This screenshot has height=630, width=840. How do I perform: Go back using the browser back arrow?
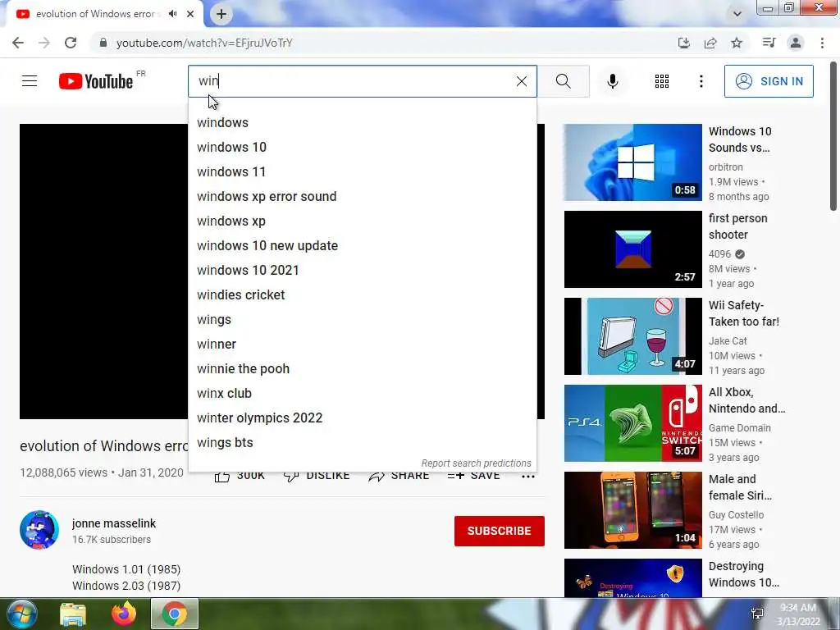pyautogui.click(x=18, y=43)
